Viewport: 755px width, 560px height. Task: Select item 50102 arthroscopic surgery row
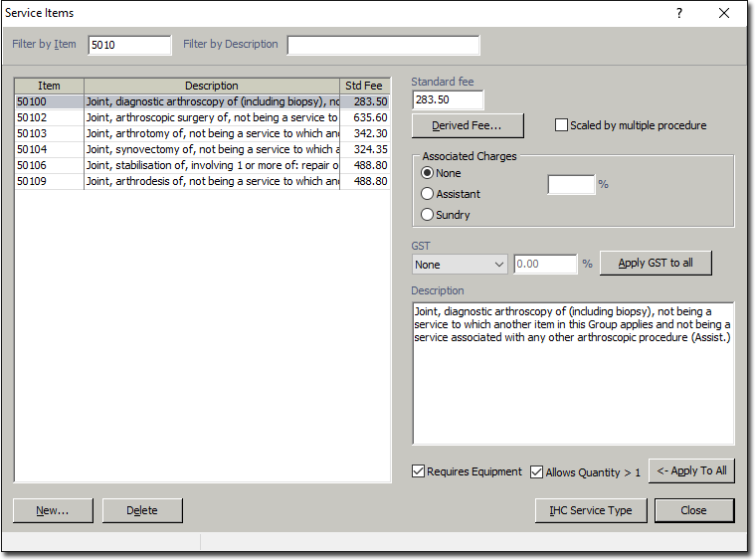tap(199, 117)
